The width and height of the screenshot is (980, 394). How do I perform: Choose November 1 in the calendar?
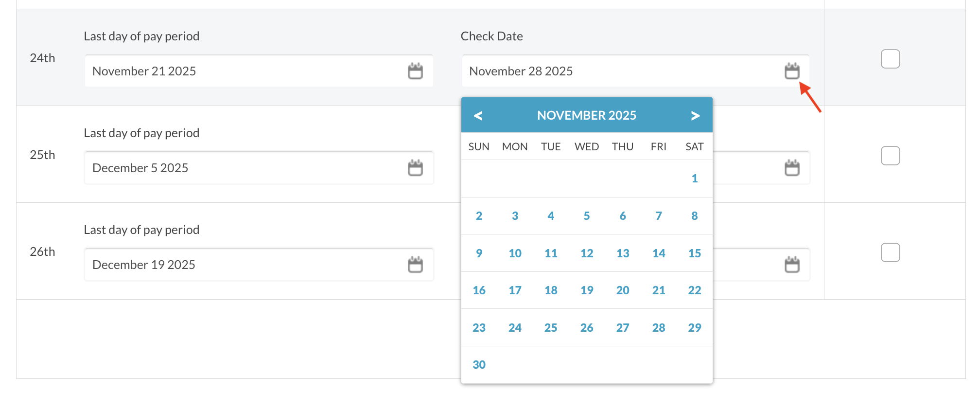click(695, 179)
